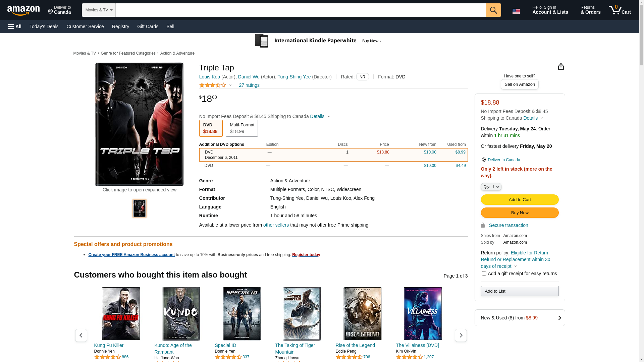Go to previous carousel page arrow
Screen dimensions: 644x362
point(81,335)
